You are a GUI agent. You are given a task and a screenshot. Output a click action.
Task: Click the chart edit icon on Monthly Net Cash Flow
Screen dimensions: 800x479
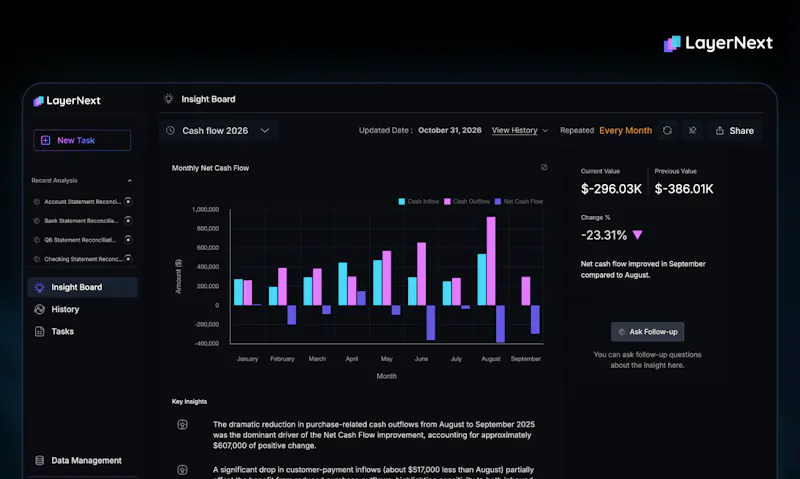pyautogui.click(x=544, y=167)
